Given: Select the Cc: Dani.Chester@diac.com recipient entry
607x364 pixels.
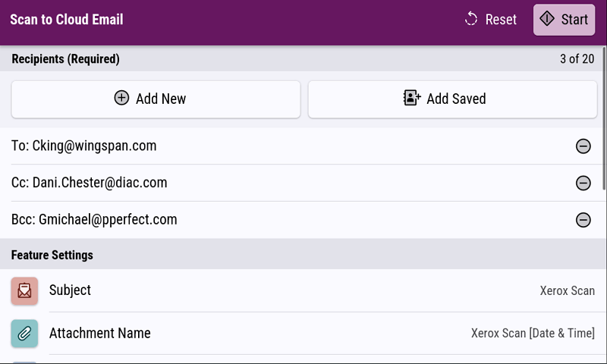Looking at the screenshot, I should [90, 183].
